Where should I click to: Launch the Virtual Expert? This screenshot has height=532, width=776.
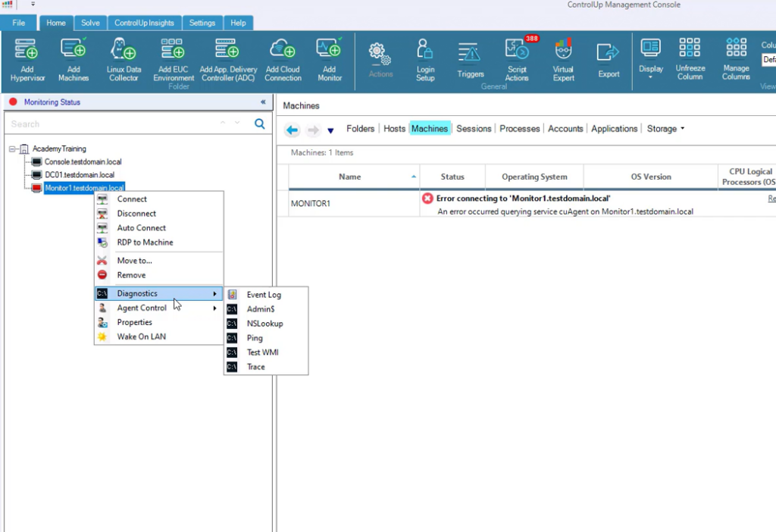(x=563, y=49)
